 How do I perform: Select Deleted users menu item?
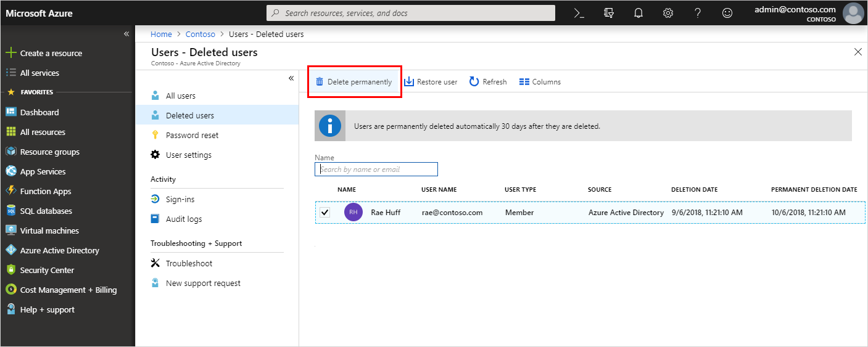coord(217,115)
